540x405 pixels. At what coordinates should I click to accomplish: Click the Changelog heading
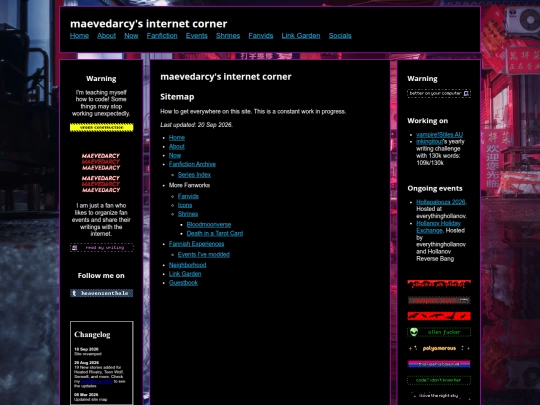click(x=92, y=334)
